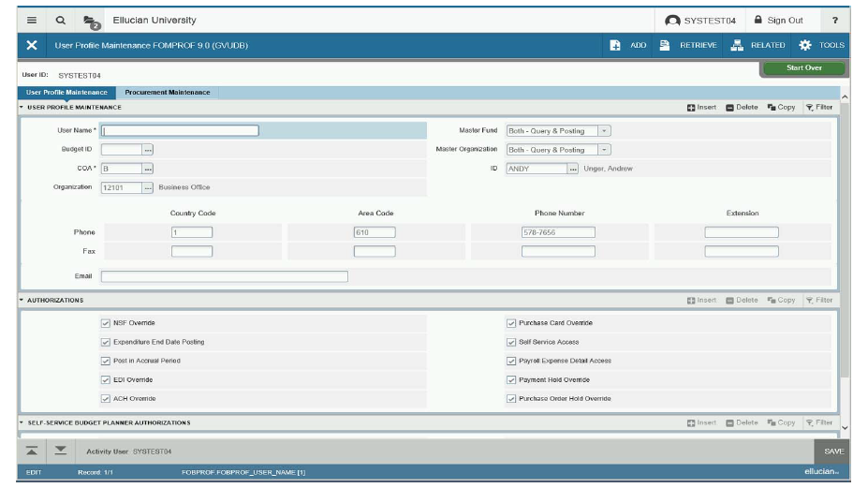This screenshot has width=868, height=503.
Task: Open the Master Fund dropdown
Action: (604, 131)
